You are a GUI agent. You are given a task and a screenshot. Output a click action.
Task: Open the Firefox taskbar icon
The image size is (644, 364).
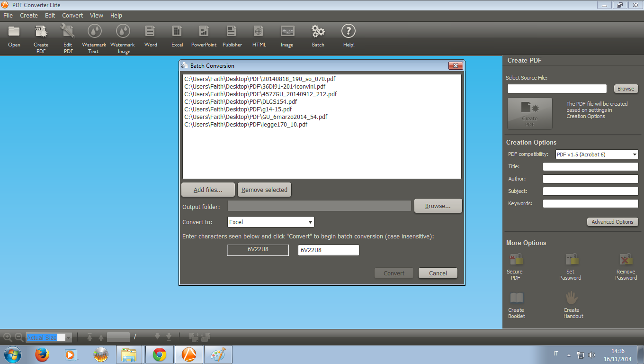point(42,355)
